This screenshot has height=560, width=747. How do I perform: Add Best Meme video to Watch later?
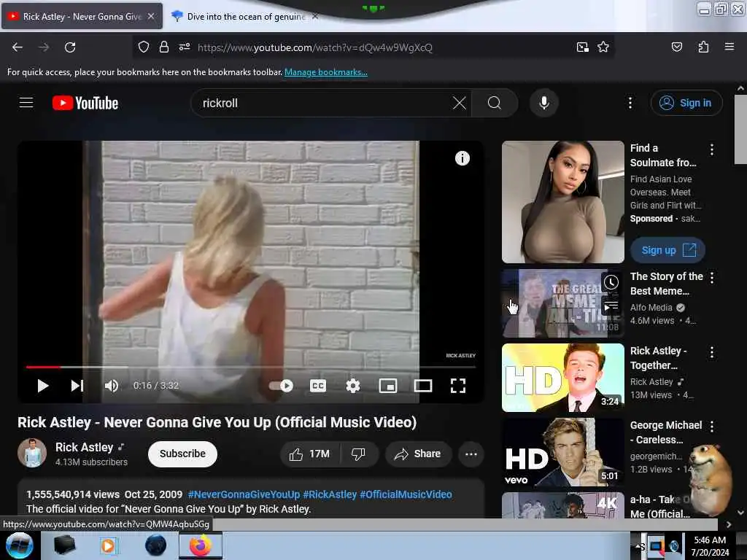[611, 282]
